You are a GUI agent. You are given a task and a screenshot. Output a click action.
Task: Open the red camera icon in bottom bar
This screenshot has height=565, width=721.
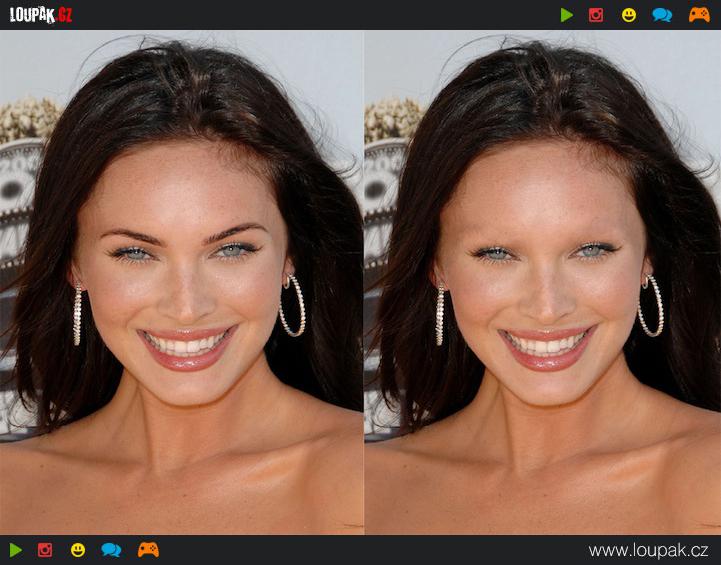click(x=45, y=550)
